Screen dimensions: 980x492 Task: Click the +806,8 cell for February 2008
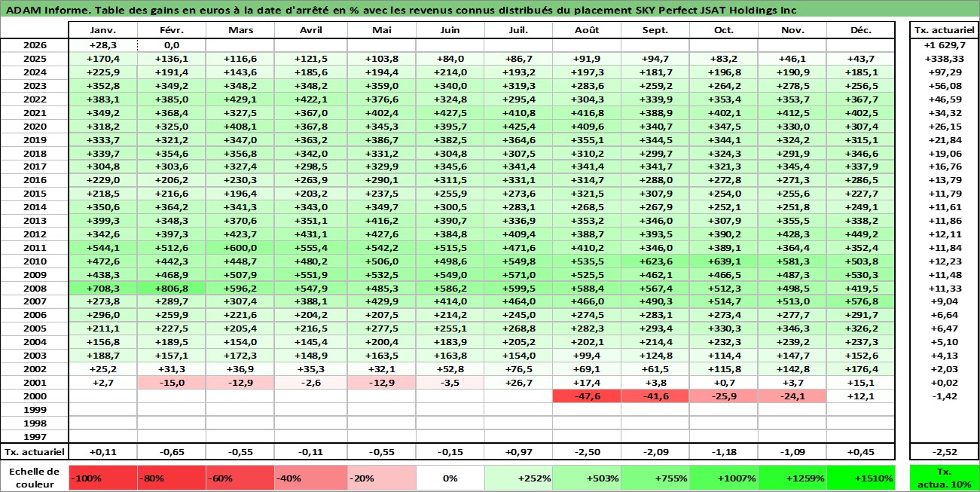point(171,289)
